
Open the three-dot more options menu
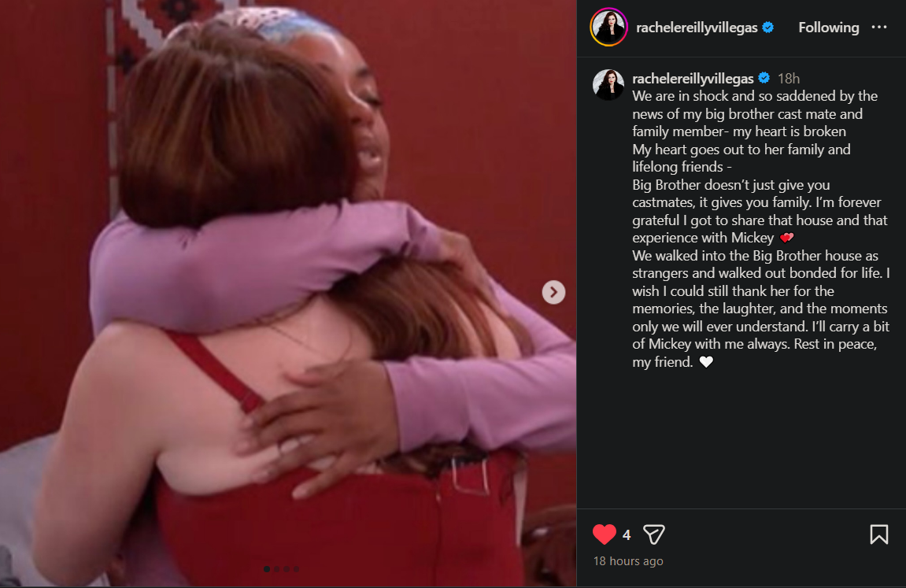(878, 27)
